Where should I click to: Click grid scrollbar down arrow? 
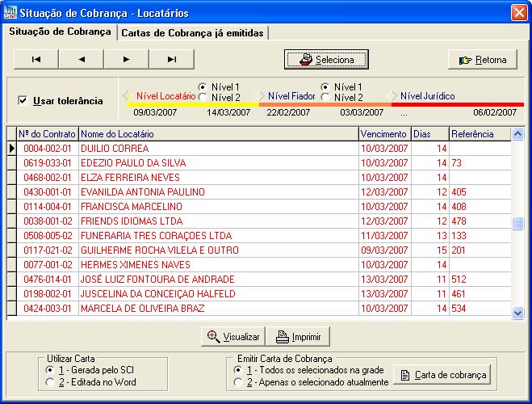pyautogui.click(x=518, y=314)
